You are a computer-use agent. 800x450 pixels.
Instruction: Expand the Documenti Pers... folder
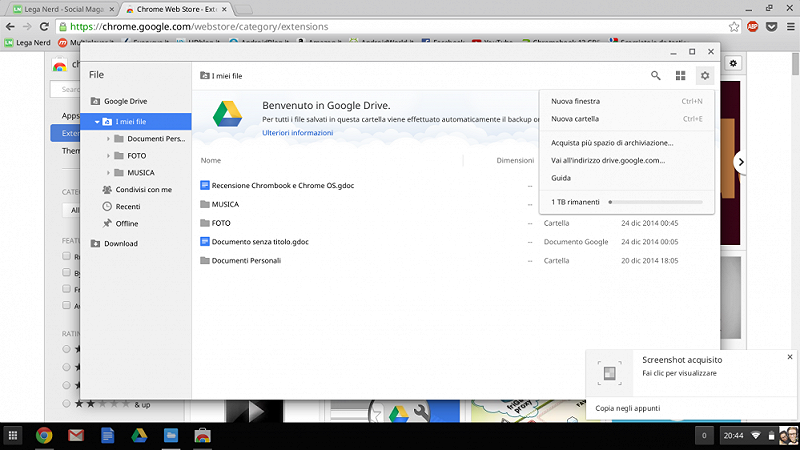click(x=108, y=139)
